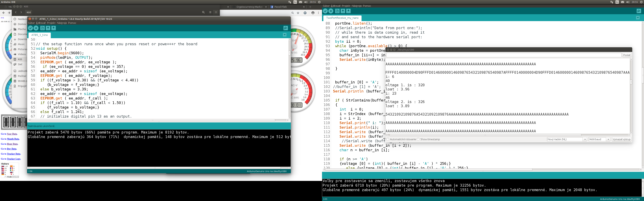Click Poslať send button
Screen dimensions: 644x201
[627, 55]
